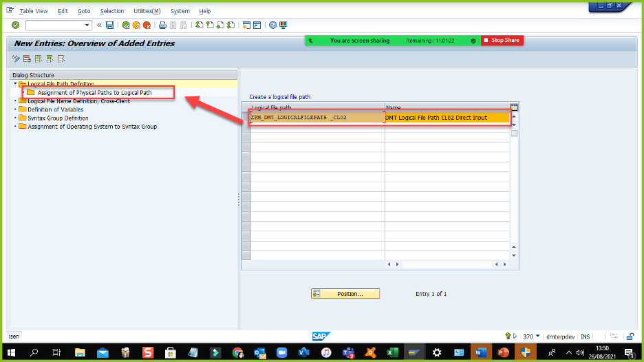Click the Print icon in toolbar
Viewport: 644px width, 362px height.
162,25
